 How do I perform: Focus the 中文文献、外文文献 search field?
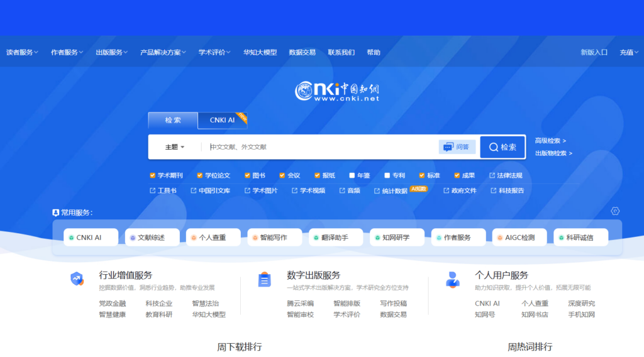tap(320, 147)
